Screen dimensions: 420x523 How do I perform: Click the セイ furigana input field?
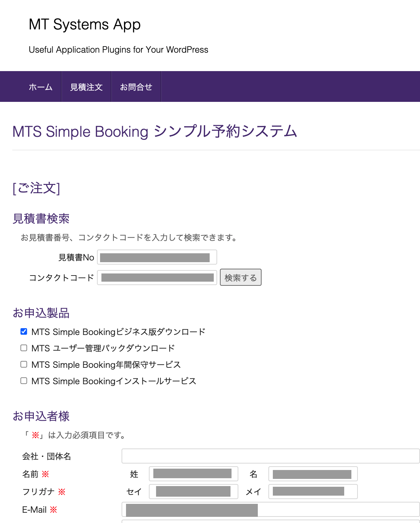coord(193,492)
